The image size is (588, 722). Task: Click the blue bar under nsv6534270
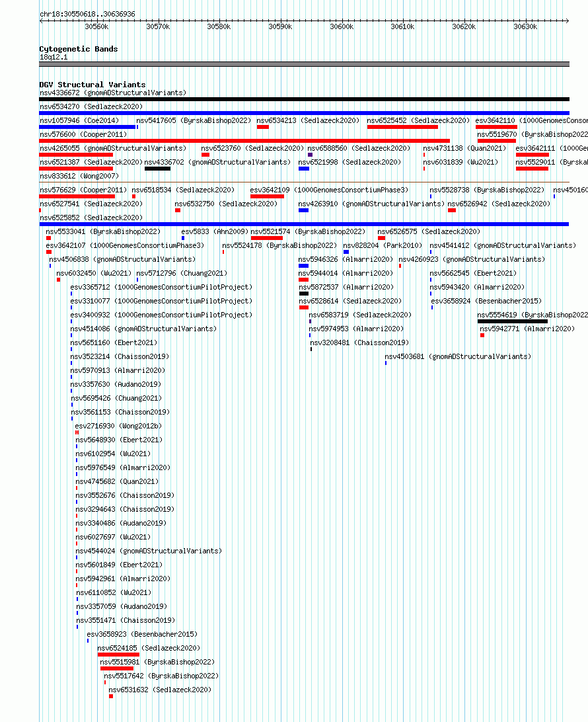tap(304, 113)
